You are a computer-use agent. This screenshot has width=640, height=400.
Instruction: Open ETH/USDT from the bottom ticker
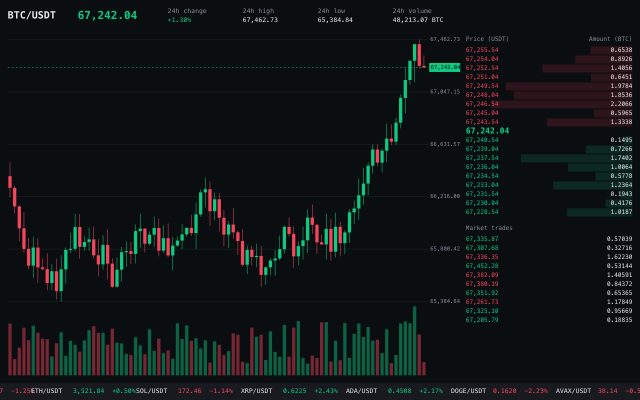point(47,391)
